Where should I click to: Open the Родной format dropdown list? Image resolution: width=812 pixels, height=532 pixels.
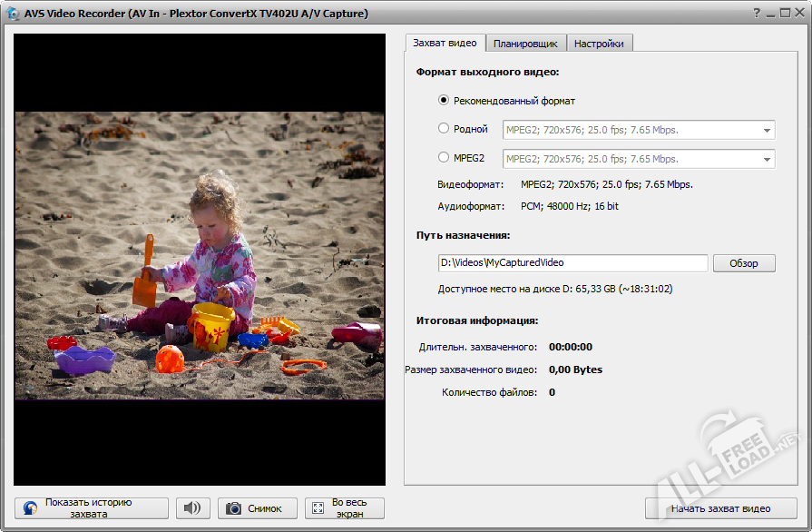tap(767, 130)
